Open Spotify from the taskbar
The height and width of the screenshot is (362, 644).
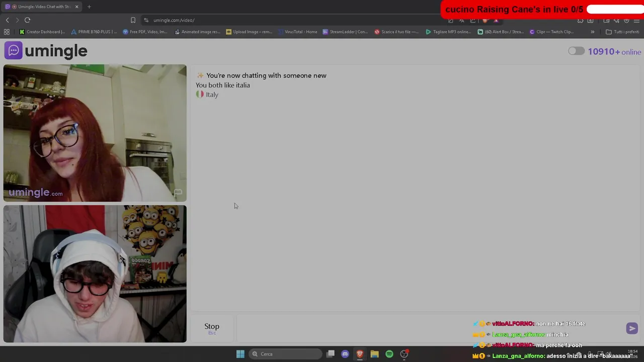tap(389, 354)
